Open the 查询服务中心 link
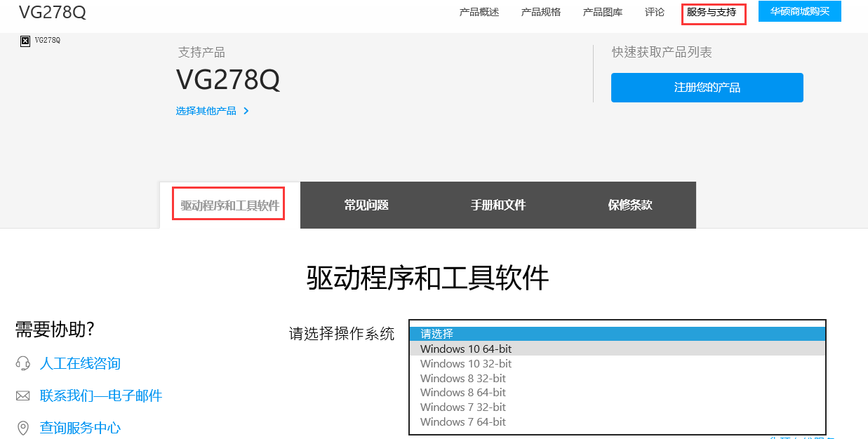The height and width of the screenshot is (439, 868). pyautogui.click(x=80, y=428)
